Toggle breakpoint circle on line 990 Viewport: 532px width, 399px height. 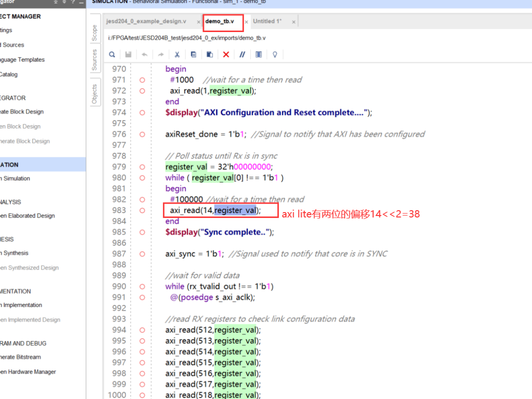(142, 287)
